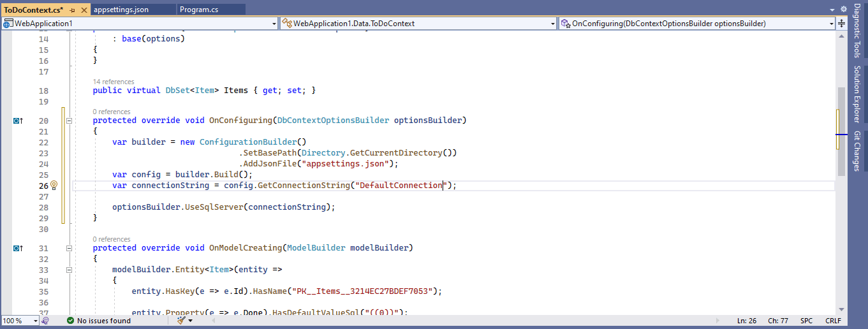Click the "0 references" link above OnConfiguring

pyautogui.click(x=112, y=112)
